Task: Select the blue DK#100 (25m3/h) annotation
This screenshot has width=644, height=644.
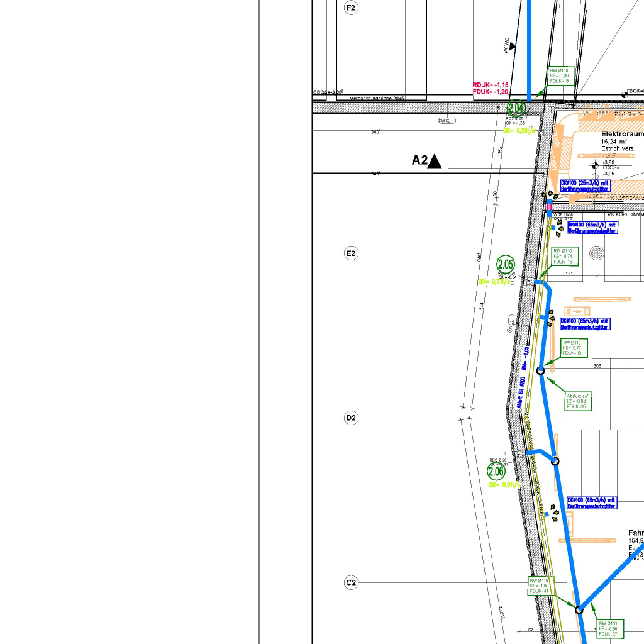Action: 585,185
